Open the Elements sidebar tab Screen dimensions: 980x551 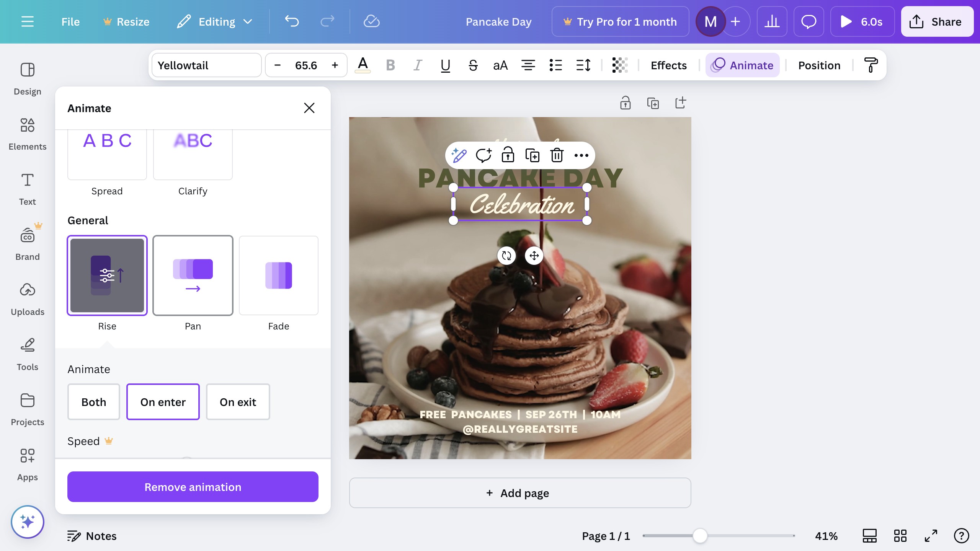[28, 134]
